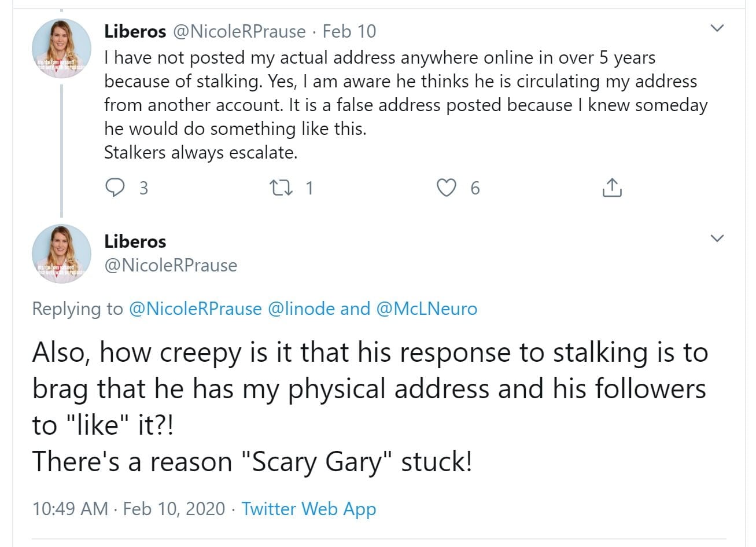
Task: Retweet the first Liberos tweet
Action: point(282,188)
